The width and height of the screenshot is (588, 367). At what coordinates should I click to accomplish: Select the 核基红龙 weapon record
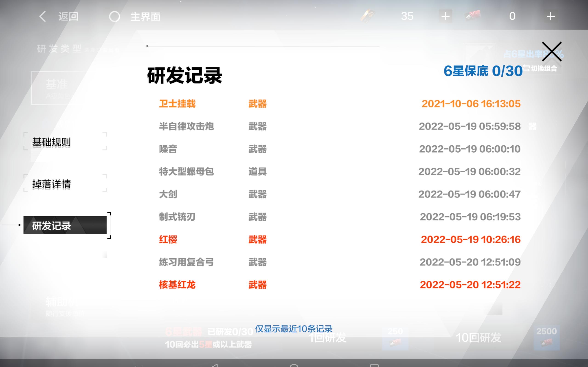coord(177,285)
